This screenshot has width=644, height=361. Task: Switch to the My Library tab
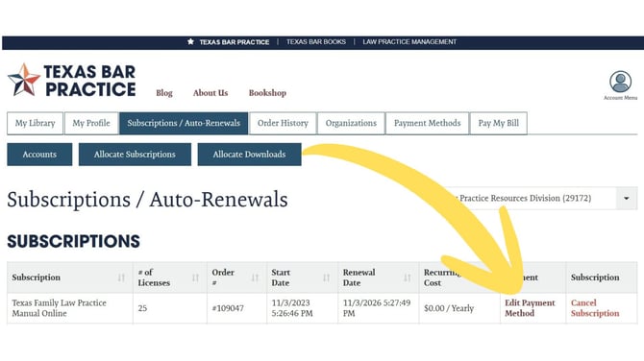35,123
